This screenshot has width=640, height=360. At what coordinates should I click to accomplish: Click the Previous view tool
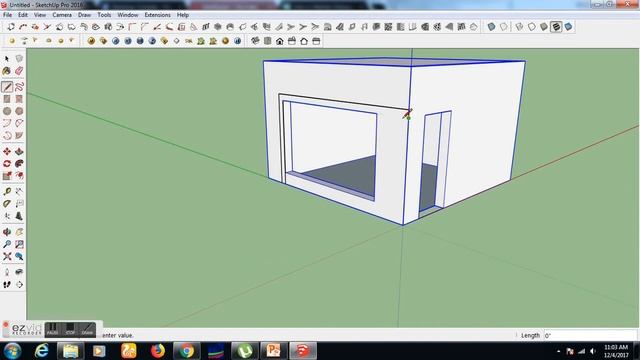19,256
